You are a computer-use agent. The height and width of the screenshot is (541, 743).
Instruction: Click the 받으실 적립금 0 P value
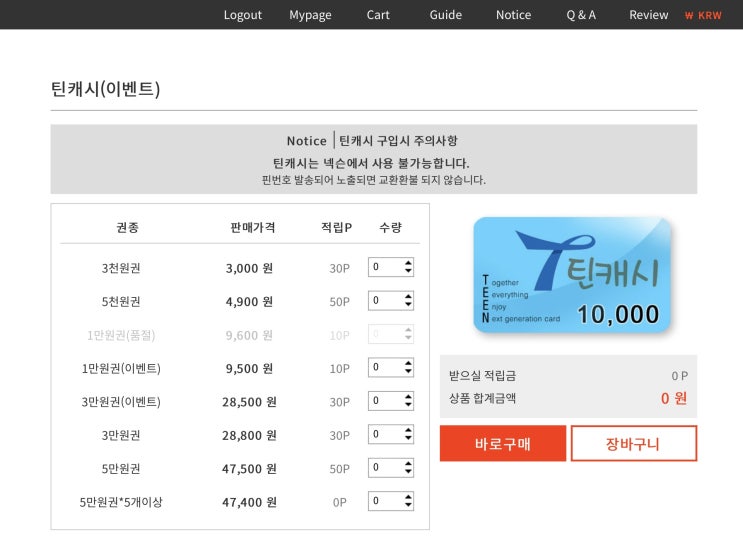(x=680, y=376)
